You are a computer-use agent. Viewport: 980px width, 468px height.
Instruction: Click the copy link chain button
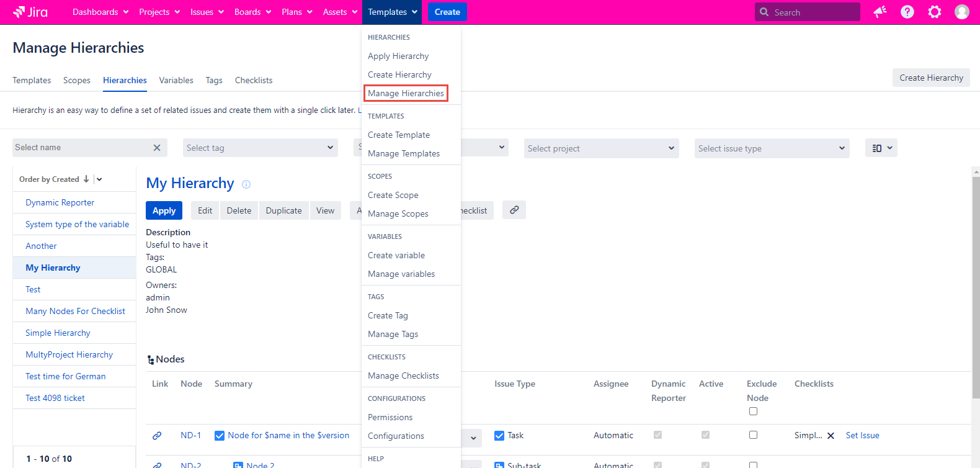pyautogui.click(x=514, y=210)
